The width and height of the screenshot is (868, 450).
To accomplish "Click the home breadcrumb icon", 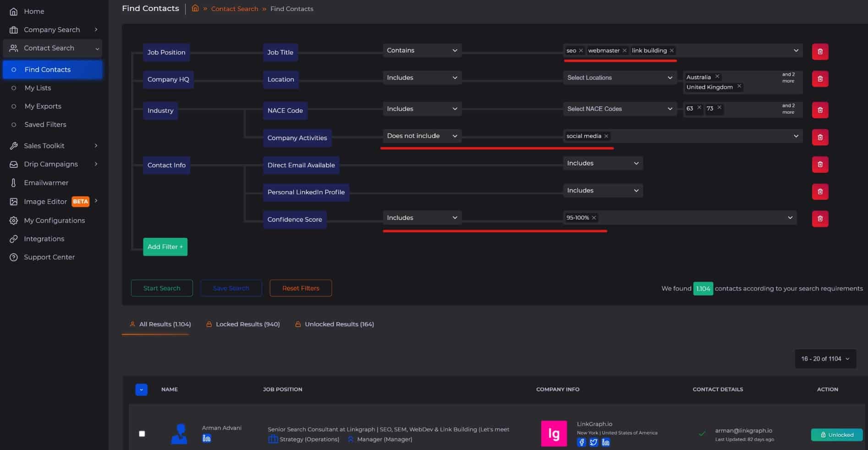I will (195, 9).
